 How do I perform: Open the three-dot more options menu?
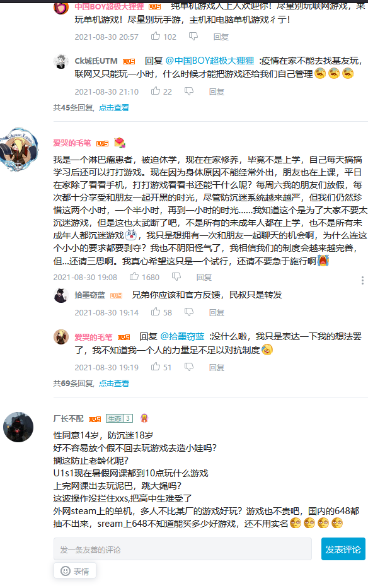(362, 281)
